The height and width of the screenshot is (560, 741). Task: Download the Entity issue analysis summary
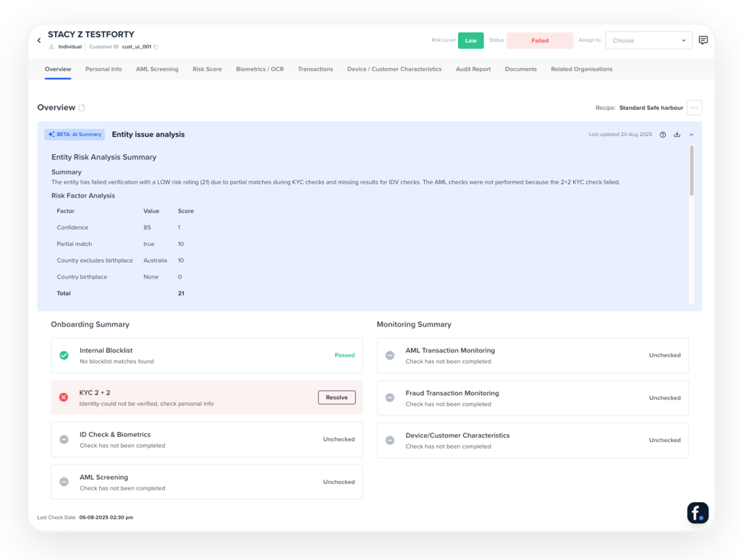click(677, 135)
